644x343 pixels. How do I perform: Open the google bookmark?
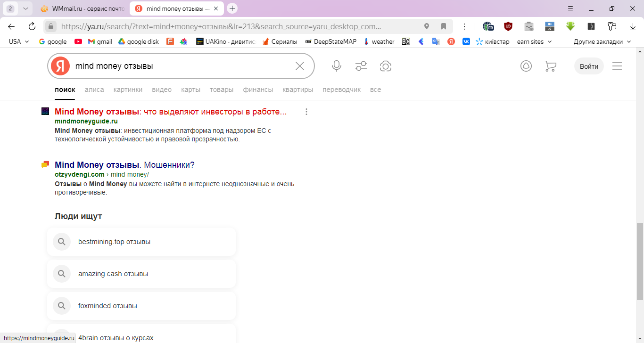(53, 41)
